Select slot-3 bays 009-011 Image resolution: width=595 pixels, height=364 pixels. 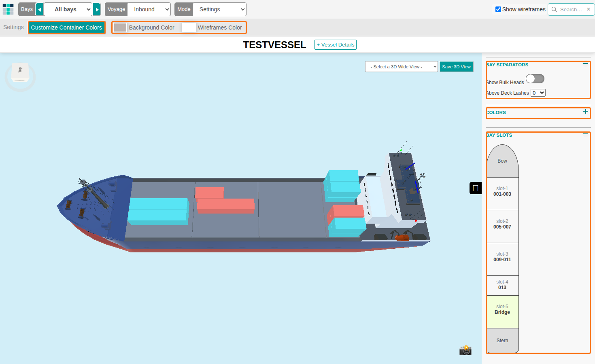pyautogui.click(x=502, y=259)
